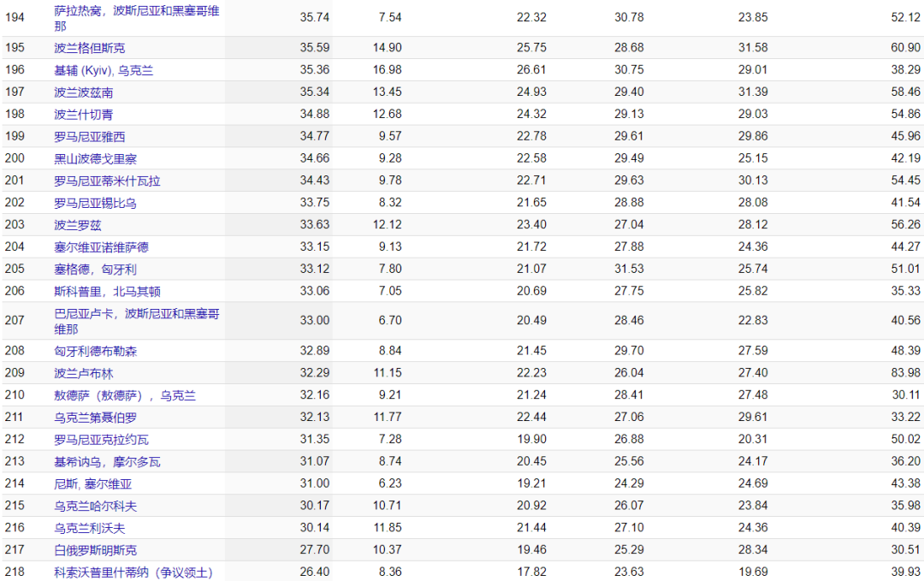Click value 33.00 in 巴尼亚卢卡 row
The image size is (924, 581).
pyautogui.click(x=315, y=320)
